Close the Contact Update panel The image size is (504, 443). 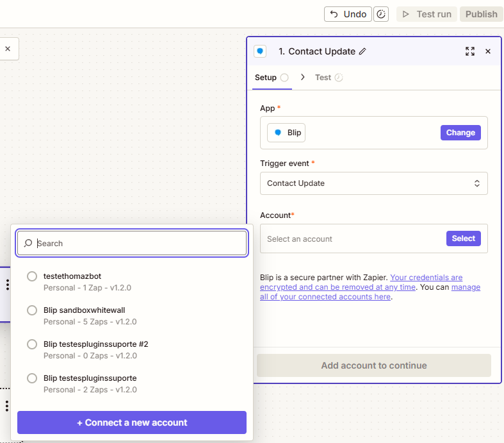488,51
